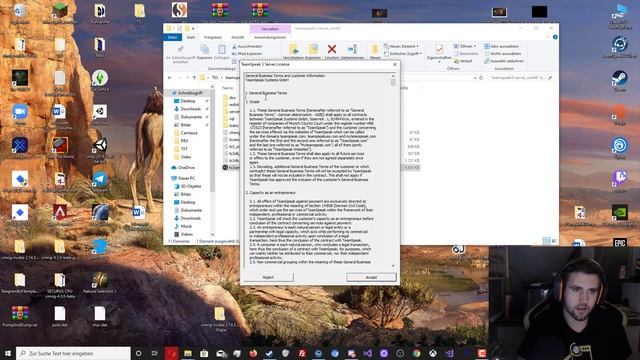Open Chrome from the taskbar

click(416, 353)
